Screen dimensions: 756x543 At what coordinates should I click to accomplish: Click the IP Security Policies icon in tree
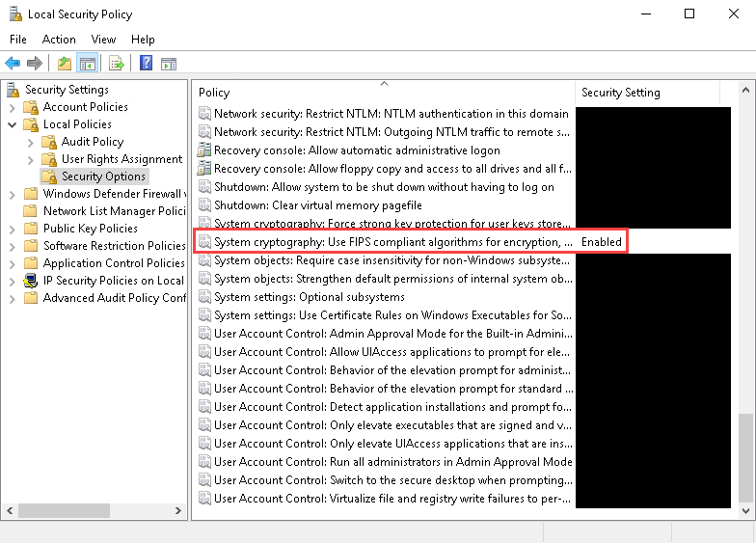[32, 281]
